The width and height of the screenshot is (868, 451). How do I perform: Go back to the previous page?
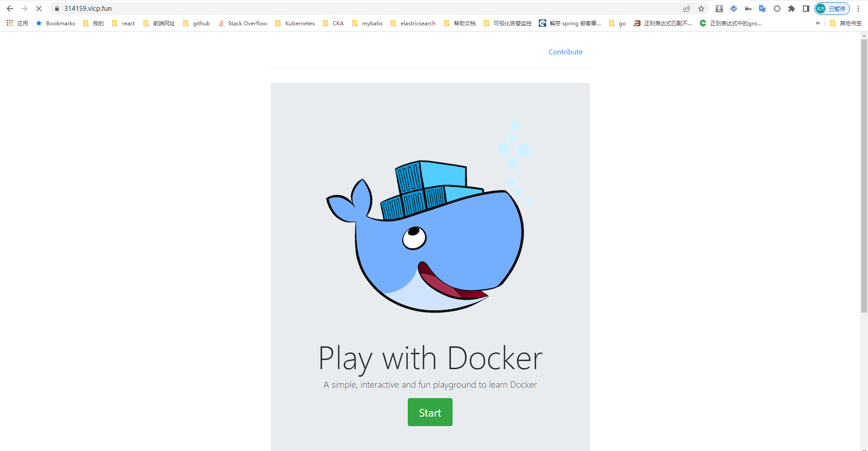tap(10, 9)
